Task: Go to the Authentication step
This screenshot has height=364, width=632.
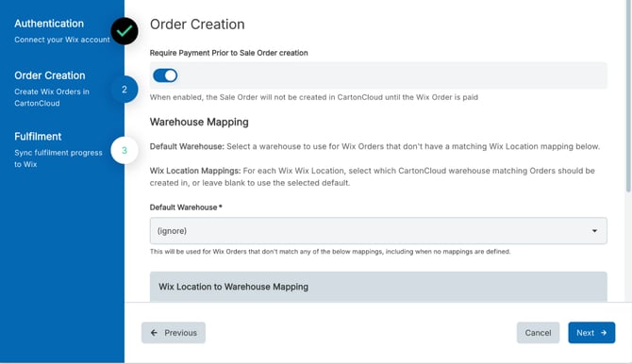Action: [49, 24]
